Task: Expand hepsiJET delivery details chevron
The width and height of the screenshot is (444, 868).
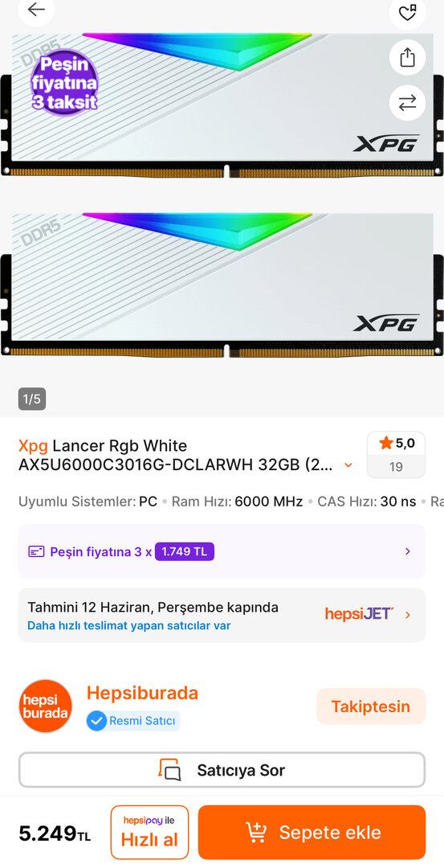Action: (x=408, y=615)
